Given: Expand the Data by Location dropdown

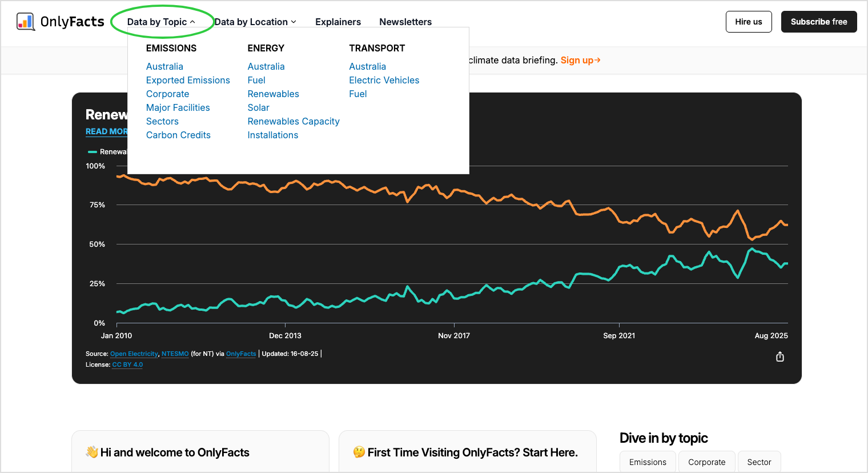Looking at the screenshot, I should click(x=255, y=22).
